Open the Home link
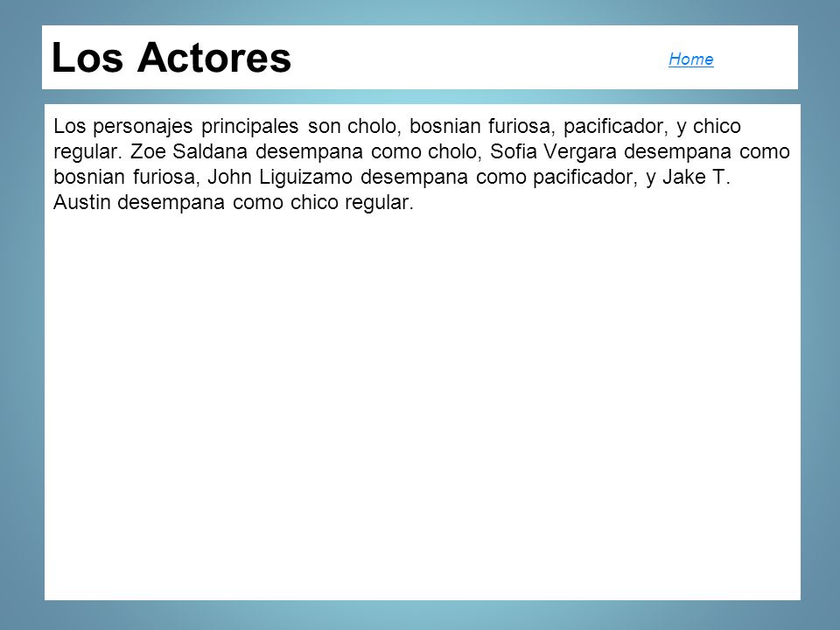Viewport: 840px width, 630px height. pyautogui.click(x=690, y=59)
